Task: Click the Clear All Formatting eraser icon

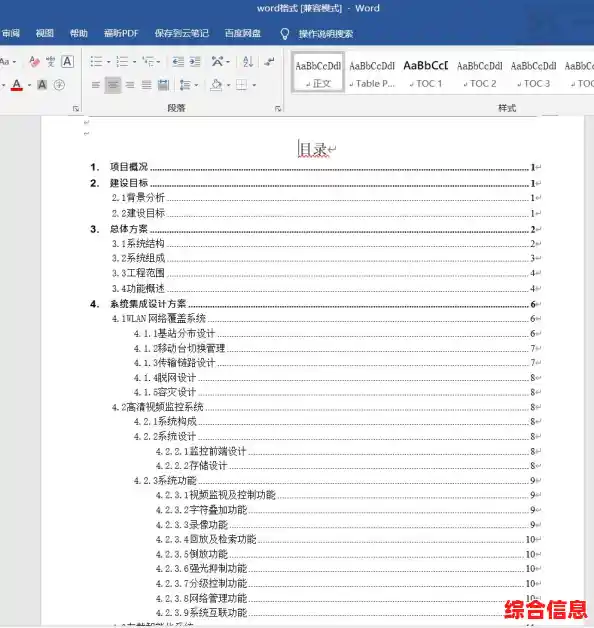Action: coord(34,62)
